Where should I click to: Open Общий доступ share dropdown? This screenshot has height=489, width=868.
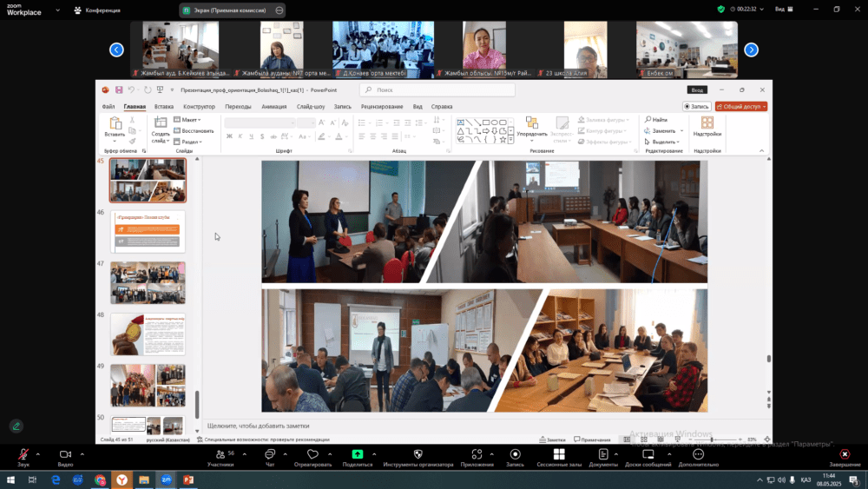741,106
